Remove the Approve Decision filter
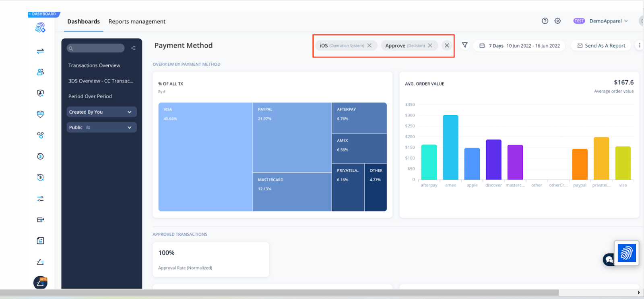Image resolution: width=644 pixels, height=299 pixels. coord(430,46)
